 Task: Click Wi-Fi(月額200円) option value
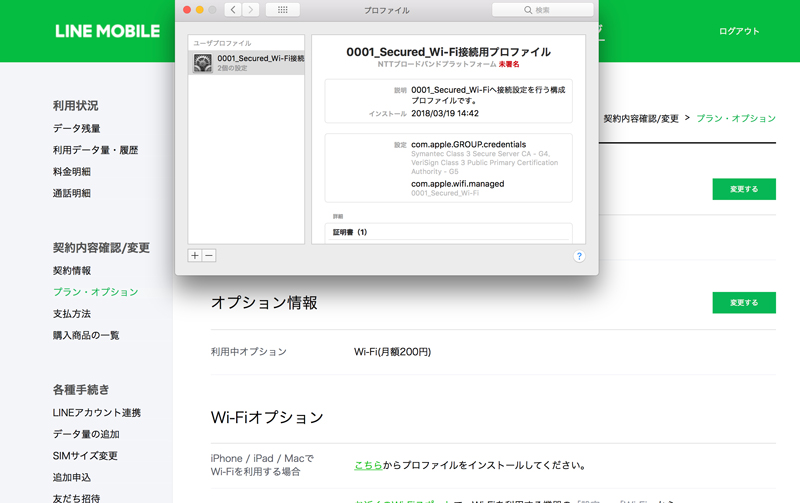click(392, 352)
